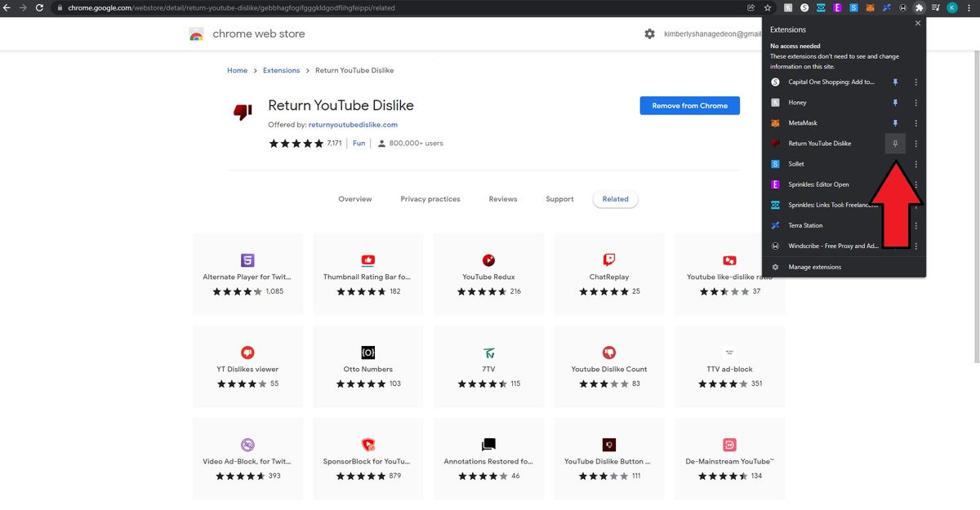Viewport: 980px width, 510px height.
Task: Open the Windscribe proxy extension icon
Action: point(774,246)
